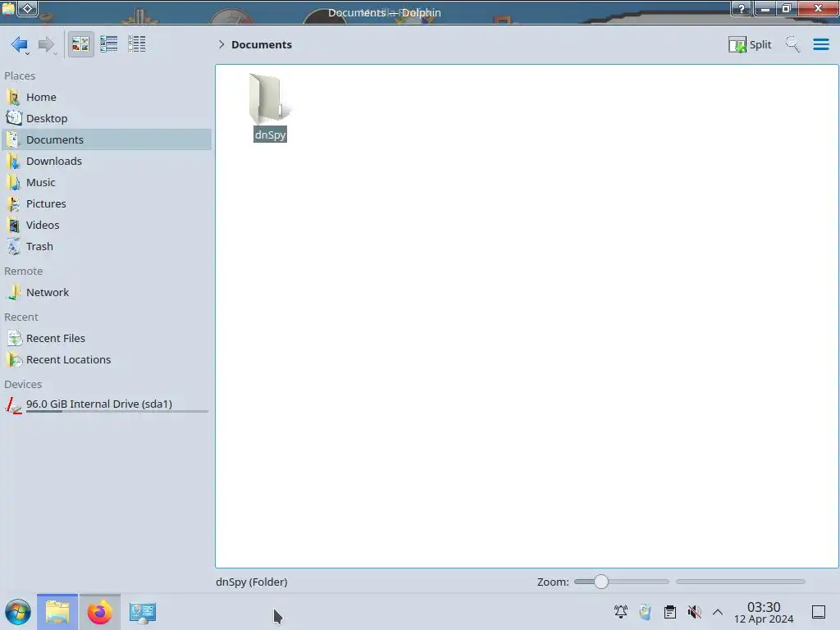Screen dimensions: 840x630
Task: Click the water-glass tray icon
Action: coord(645,612)
